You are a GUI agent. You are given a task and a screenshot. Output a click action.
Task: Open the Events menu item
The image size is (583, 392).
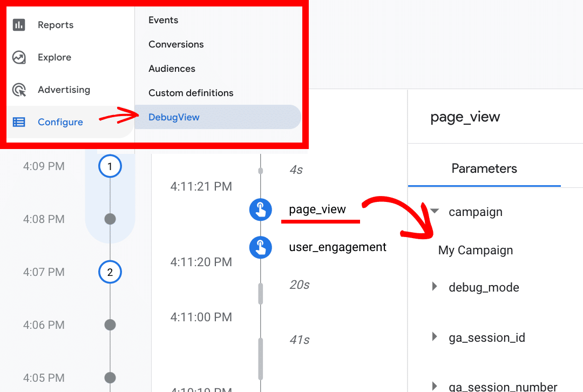tap(163, 20)
